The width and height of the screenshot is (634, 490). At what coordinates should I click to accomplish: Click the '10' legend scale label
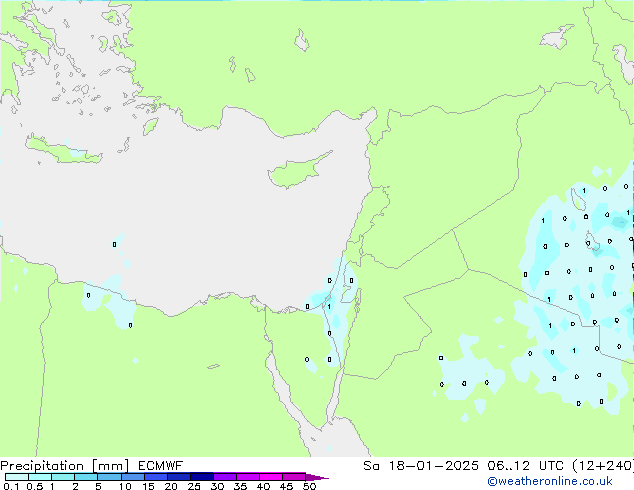[125, 486]
